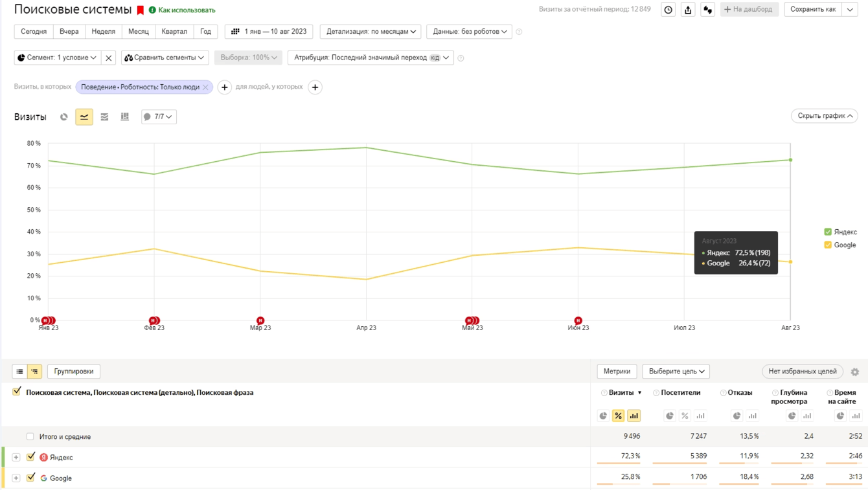Switch table to flat list view
This screenshot has width=868, height=490.
pos(20,372)
